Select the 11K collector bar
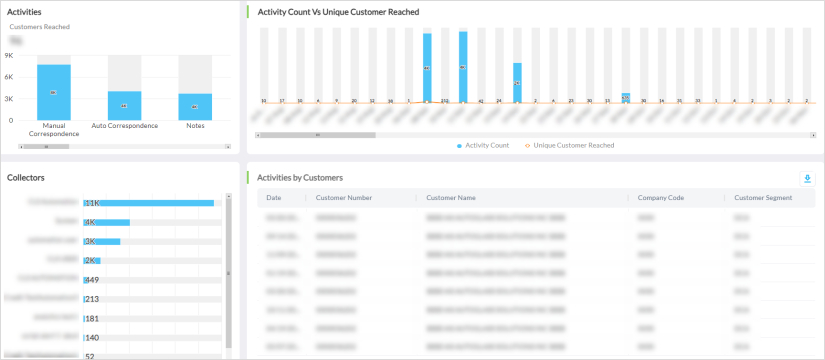The image size is (825, 360). tap(148, 203)
